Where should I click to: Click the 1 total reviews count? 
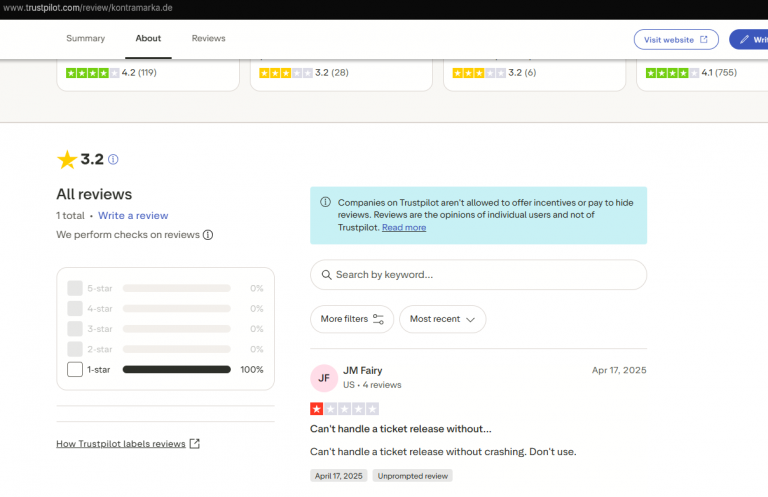pos(70,215)
